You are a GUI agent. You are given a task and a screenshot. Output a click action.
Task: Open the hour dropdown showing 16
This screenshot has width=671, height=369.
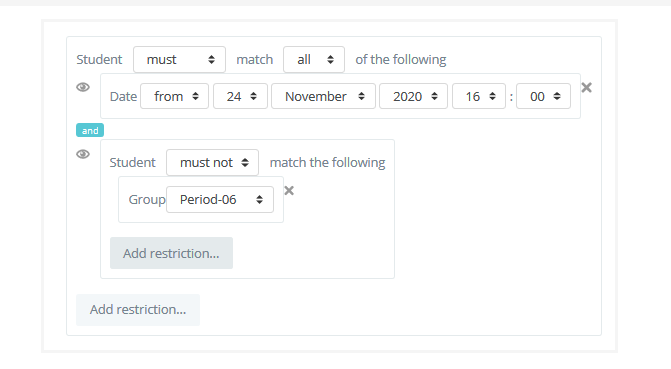point(479,96)
